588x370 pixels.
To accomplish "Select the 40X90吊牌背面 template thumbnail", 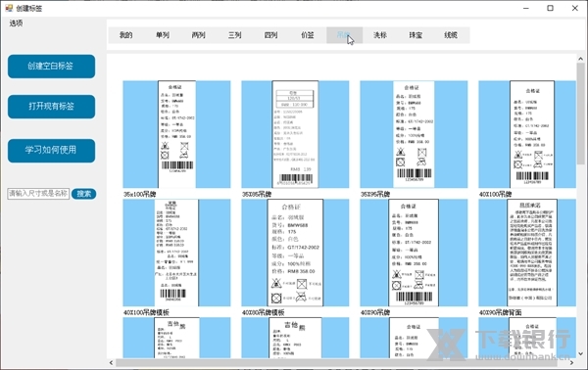I will click(527, 253).
